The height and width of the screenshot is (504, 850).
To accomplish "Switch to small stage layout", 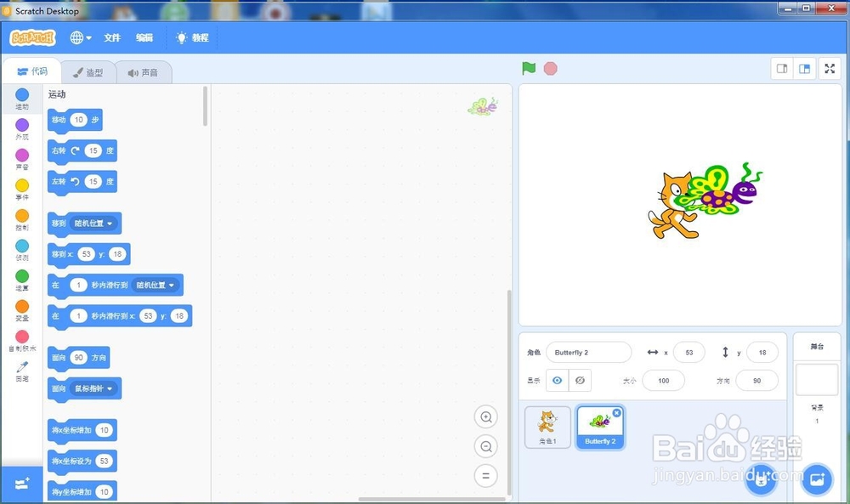I will coord(782,69).
